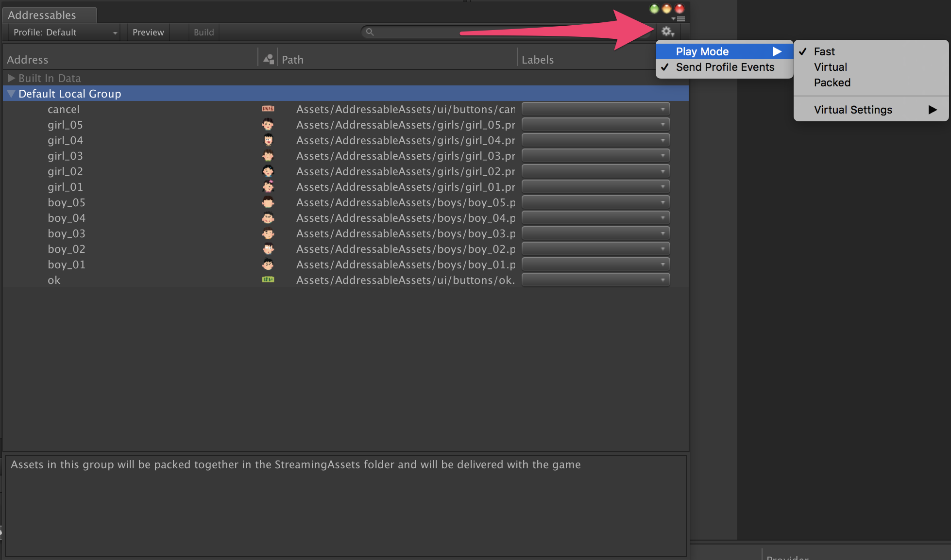The width and height of the screenshot is (951, 560).
Task: Click the gear settings icon in the toolbar
Action: pyautogui.click(x=667, y=32)
